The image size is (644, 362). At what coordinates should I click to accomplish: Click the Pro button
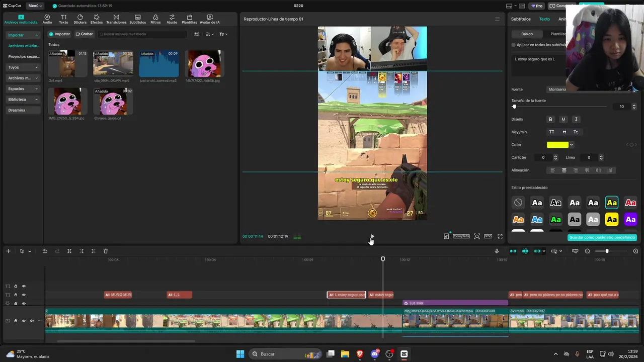537,6
